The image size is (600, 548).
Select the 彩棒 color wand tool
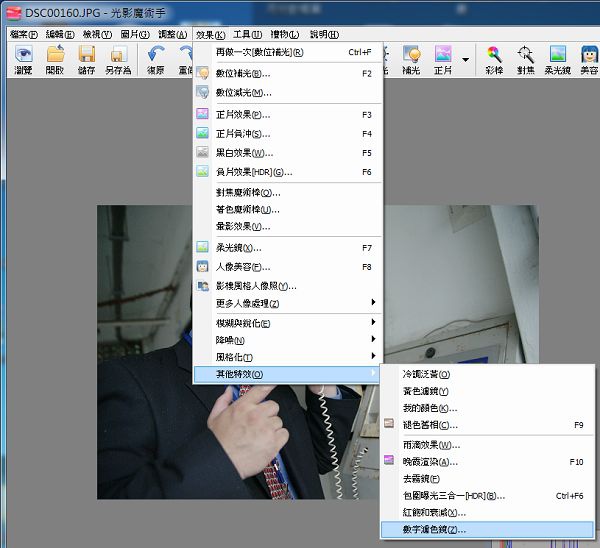(493, 59)
